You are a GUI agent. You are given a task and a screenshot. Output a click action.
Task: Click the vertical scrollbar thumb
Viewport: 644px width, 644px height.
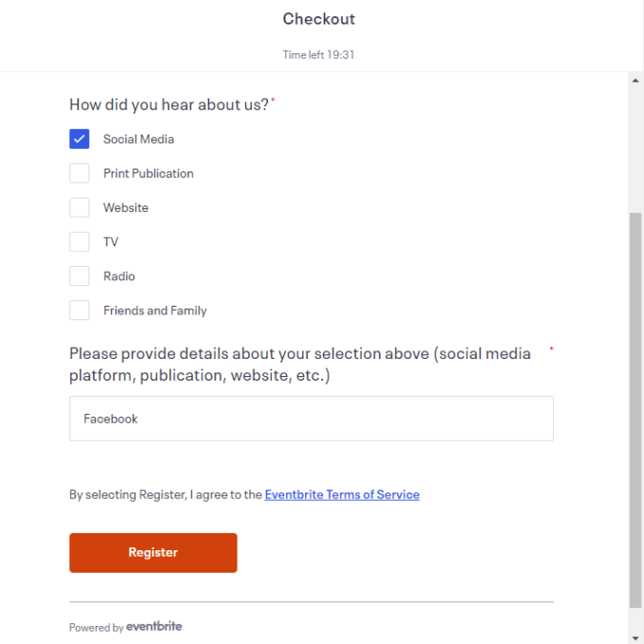pos(635,407)
